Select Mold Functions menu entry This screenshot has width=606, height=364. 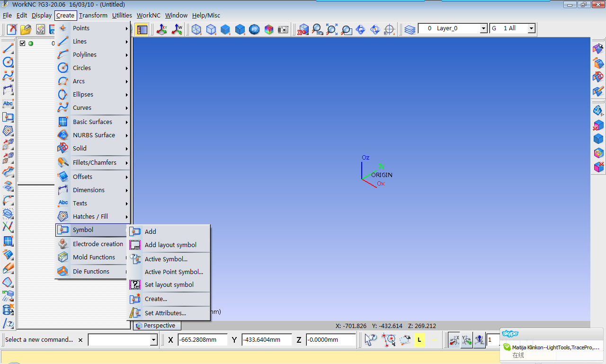(92, 257)
